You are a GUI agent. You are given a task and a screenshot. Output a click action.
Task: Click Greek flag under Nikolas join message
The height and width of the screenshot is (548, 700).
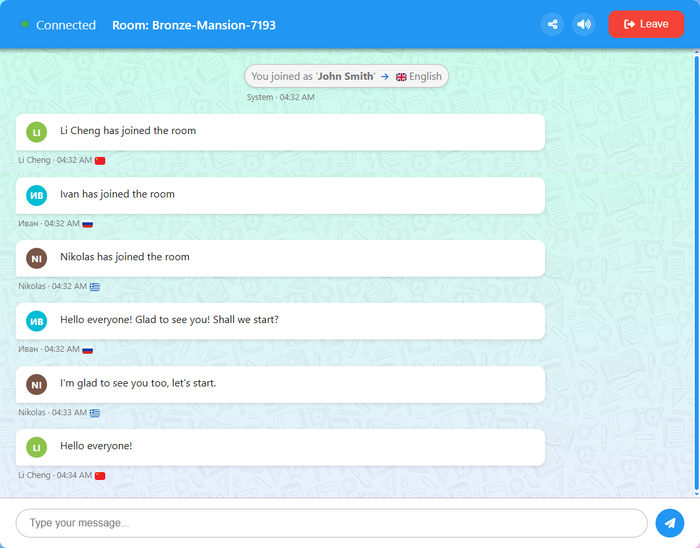[x=95, y=286]
